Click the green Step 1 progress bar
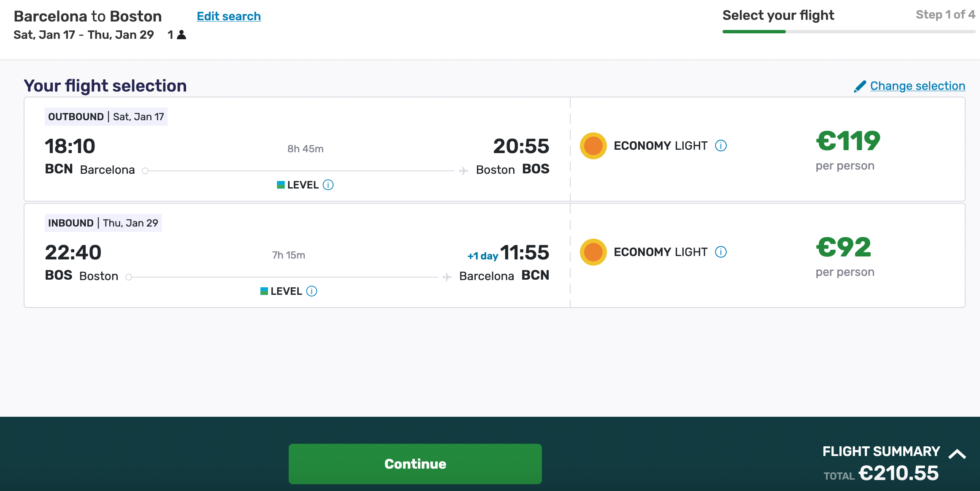 (753, 31)
